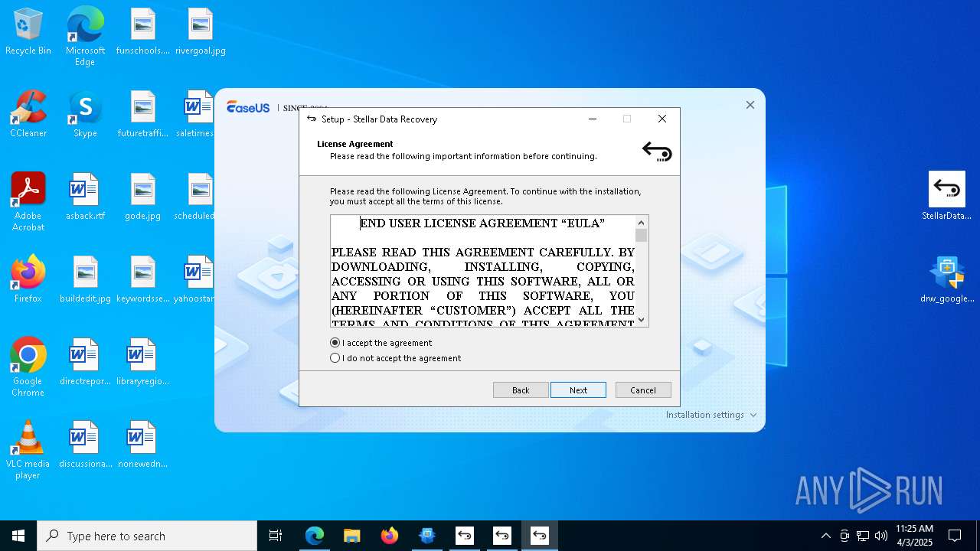Select buildedit.jpg desktop file
980x551 pixels.
(85, 280)
